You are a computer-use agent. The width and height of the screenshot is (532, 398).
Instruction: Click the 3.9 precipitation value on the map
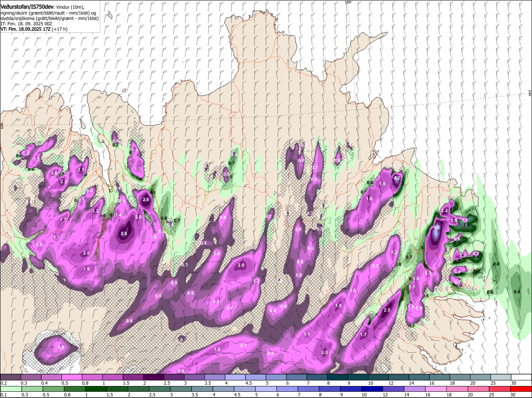coord(466,226)
